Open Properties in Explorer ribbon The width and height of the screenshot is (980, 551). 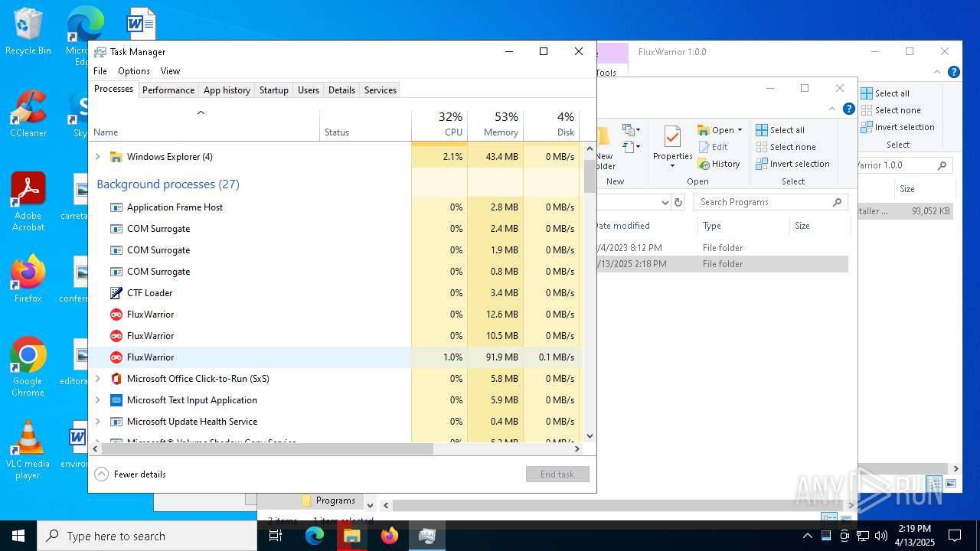pos(672,146)
